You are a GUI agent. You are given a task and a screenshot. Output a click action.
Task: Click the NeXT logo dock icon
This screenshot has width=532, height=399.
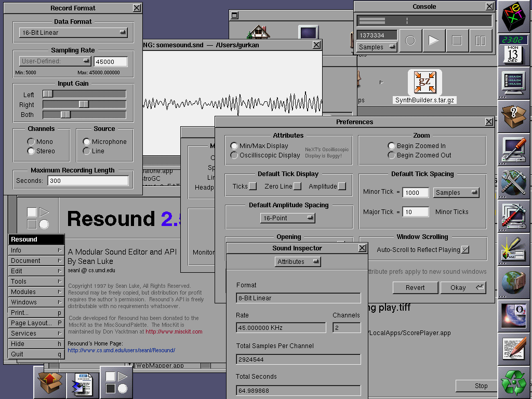514,16
